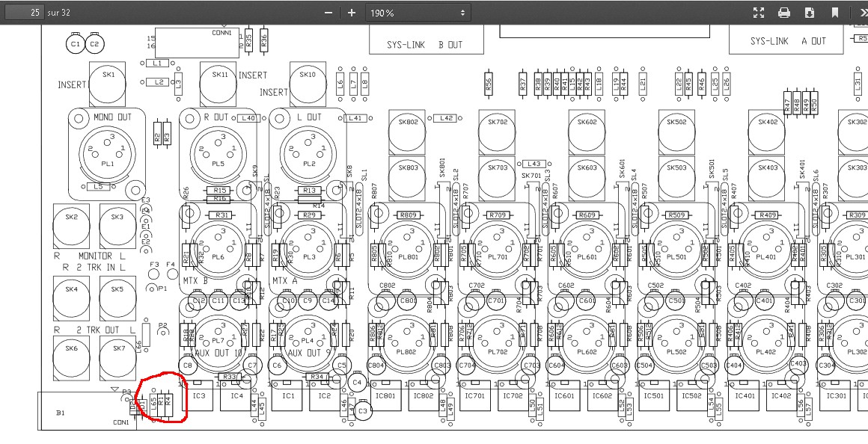The image size is (868, 444).
Task: Click the zoom out minus button
Action: pyautogui.click(x=328, y=13)
